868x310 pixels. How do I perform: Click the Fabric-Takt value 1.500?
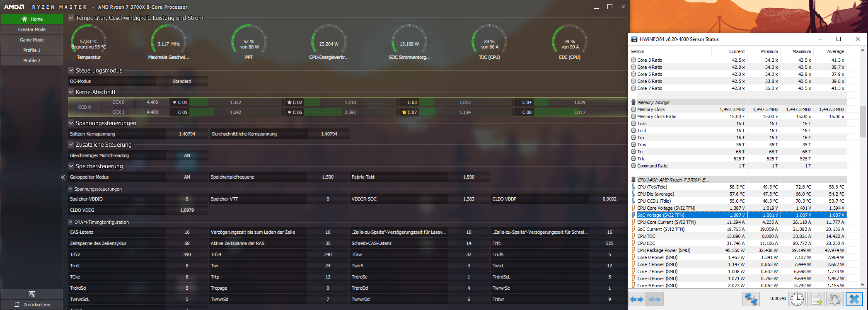(469, 177)
